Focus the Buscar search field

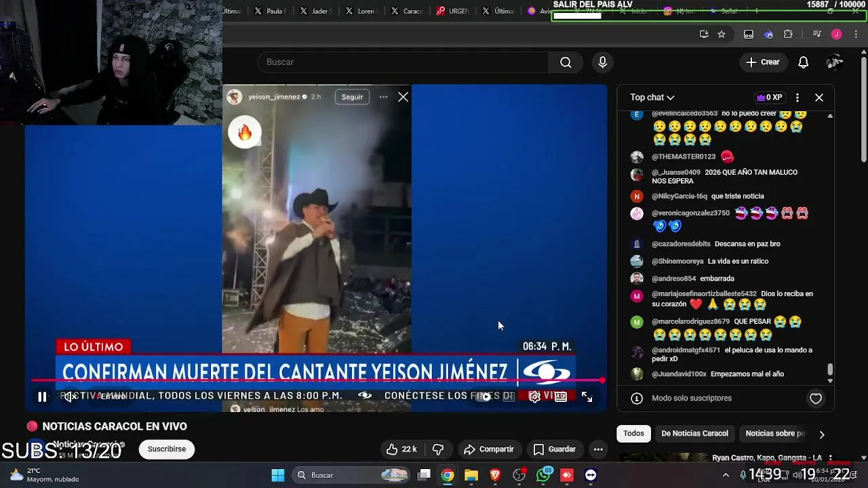403,62
